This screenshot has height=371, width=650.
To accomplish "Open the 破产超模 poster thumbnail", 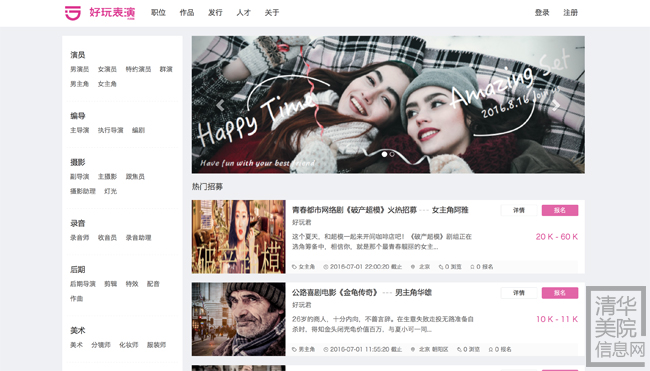I will tap(238, 237).
